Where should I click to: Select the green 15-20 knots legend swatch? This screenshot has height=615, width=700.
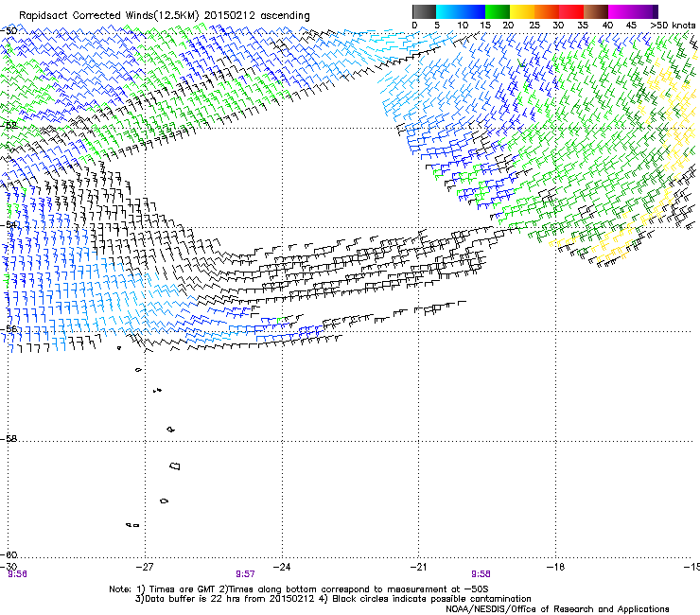tap(498, 11)
